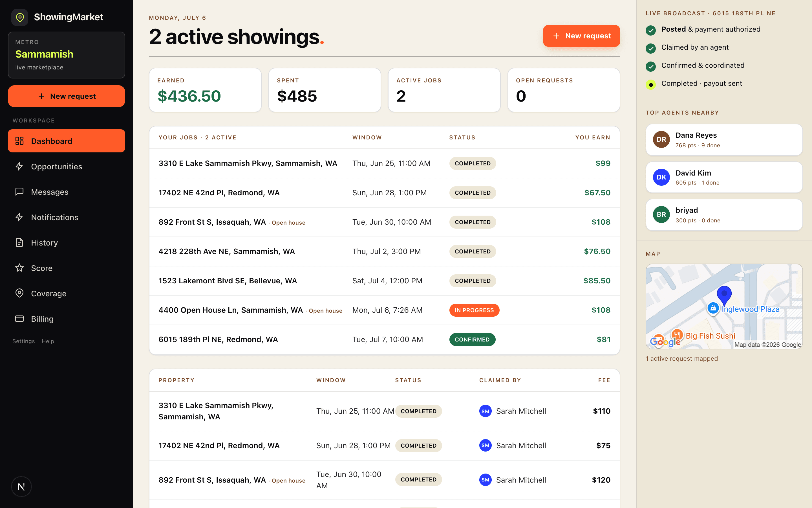Screen dimensions: 812x508
Task: Open Messages
Action: pos(67,192)
